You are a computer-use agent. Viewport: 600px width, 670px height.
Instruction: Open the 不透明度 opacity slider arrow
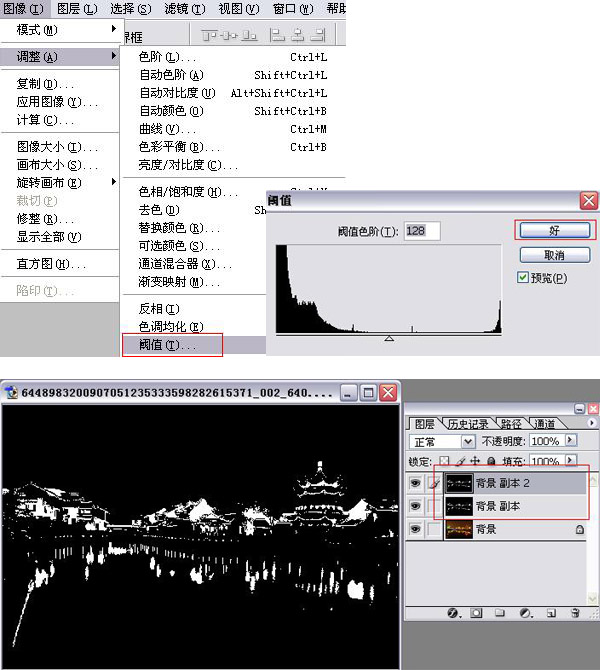tap(571, 440)
